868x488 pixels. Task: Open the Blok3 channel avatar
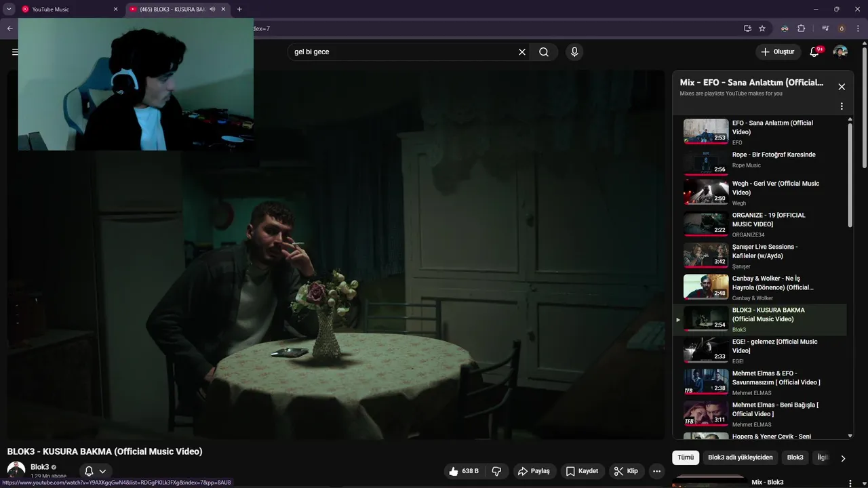click(x=16, y=470)
